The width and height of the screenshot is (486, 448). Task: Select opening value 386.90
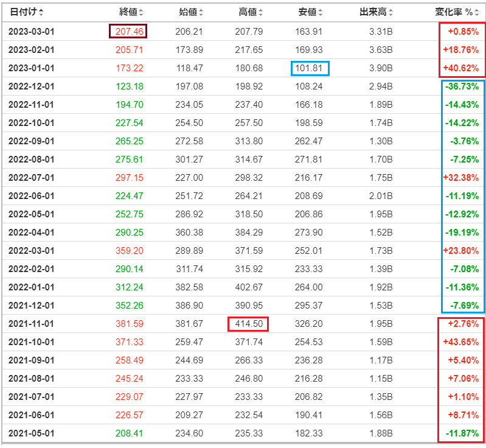[x=189, y=306]
